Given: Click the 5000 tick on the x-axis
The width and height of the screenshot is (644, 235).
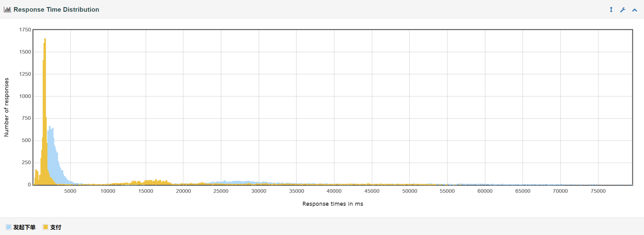Looking at the screenshot, I should point(70,191).
